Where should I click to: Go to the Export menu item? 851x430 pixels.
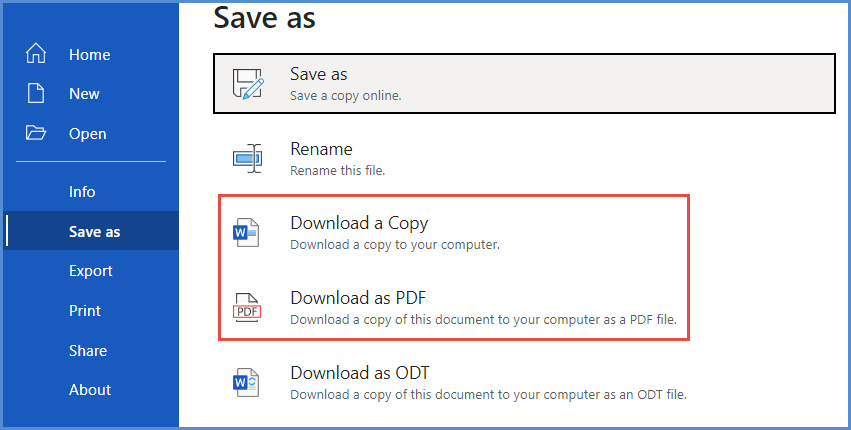click(x=91, y=270)
